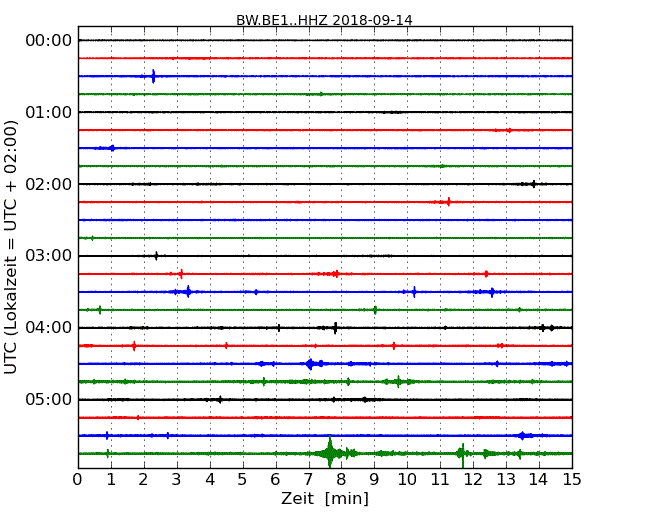Click the blue spike near minute 2 in third trace

153,76
